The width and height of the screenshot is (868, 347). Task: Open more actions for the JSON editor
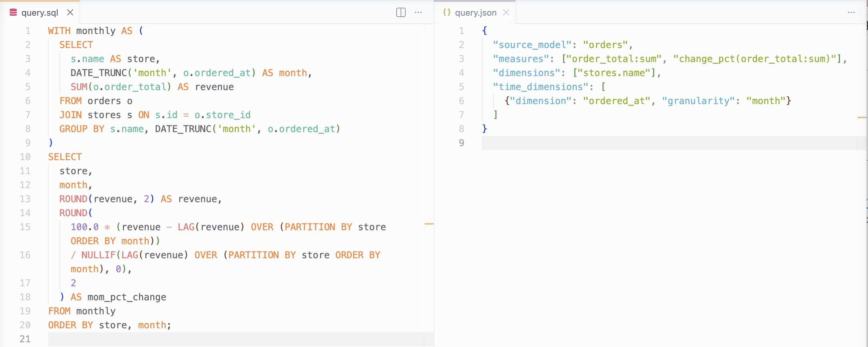coord(851,12)
